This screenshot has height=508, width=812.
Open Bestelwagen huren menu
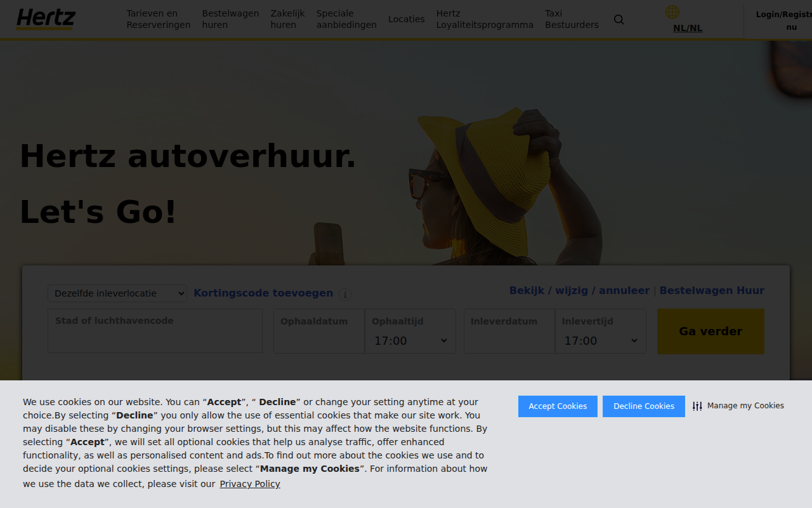point(230,19)
